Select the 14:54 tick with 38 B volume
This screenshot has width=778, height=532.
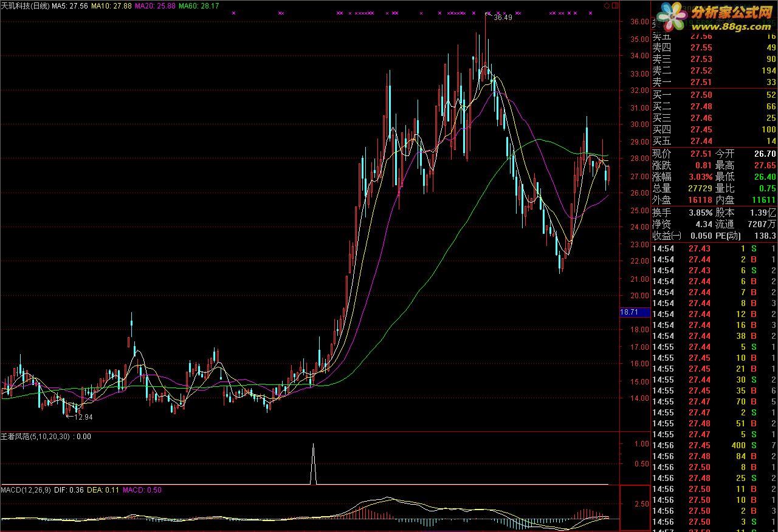coord(714,336)
